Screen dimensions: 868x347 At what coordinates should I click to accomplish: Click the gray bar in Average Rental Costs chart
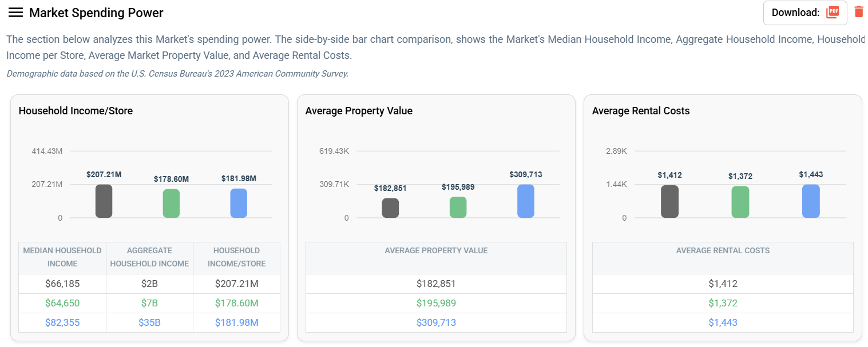[669, 201]
